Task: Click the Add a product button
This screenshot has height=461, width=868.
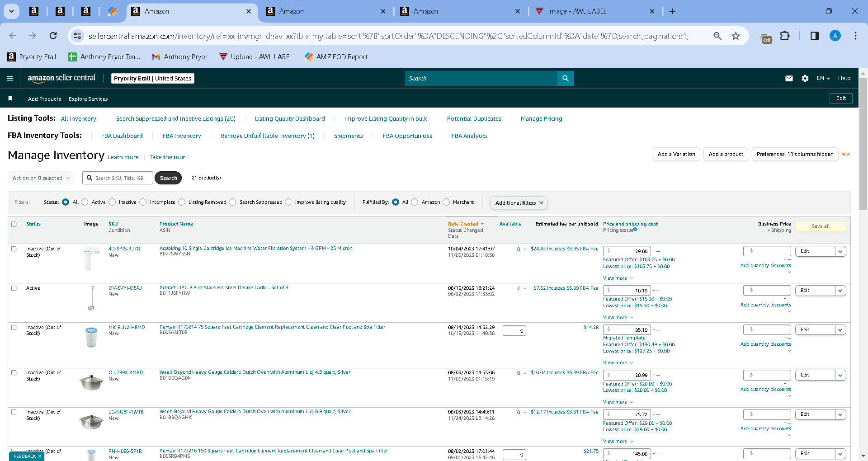Action: click(x=726, y=154)
